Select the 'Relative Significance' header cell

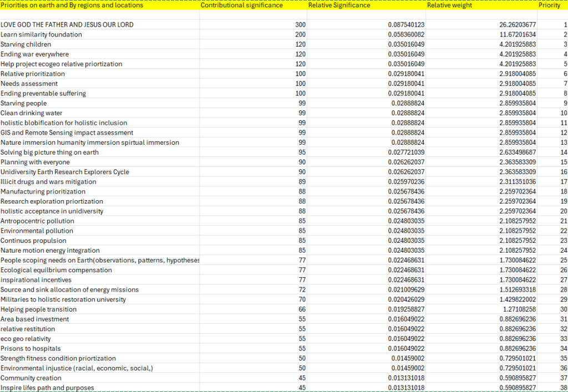coord(339,6)
